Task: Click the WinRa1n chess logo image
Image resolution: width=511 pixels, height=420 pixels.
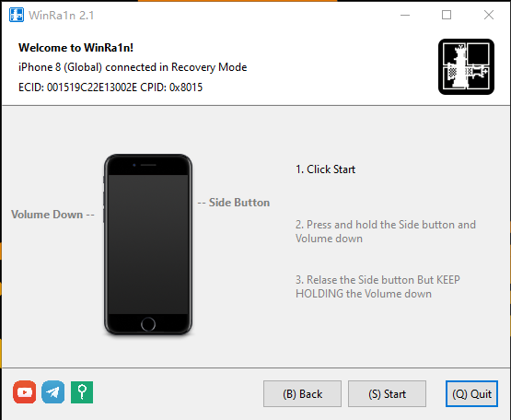Action: (x=466, y=67)
